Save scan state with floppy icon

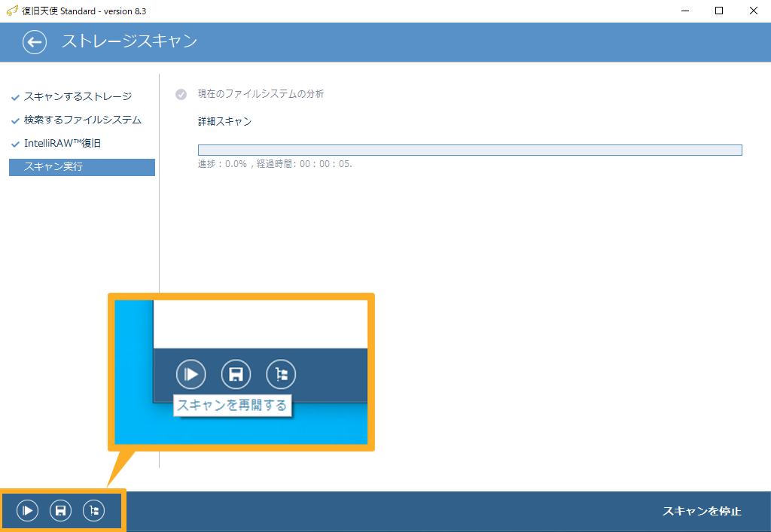(x=60, y=510)
